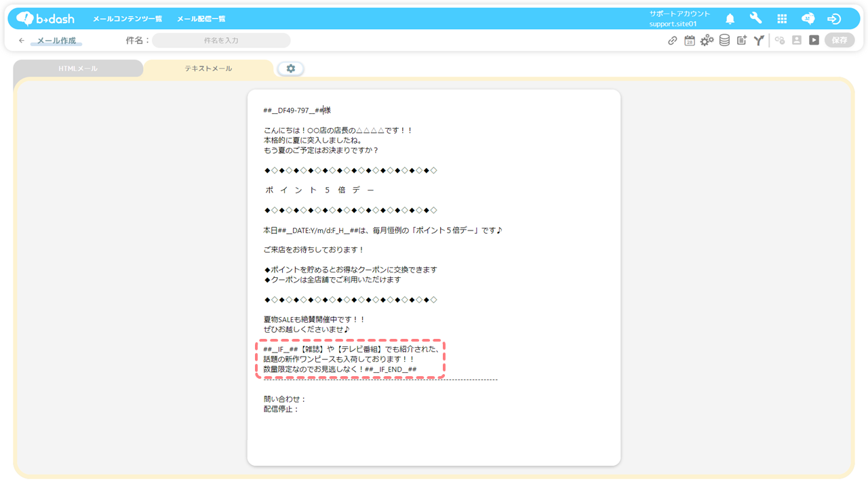Viewport: 868px width, 488px height.
Task: Click the line starting with ##__IF__##
Action: click(352, 350)
